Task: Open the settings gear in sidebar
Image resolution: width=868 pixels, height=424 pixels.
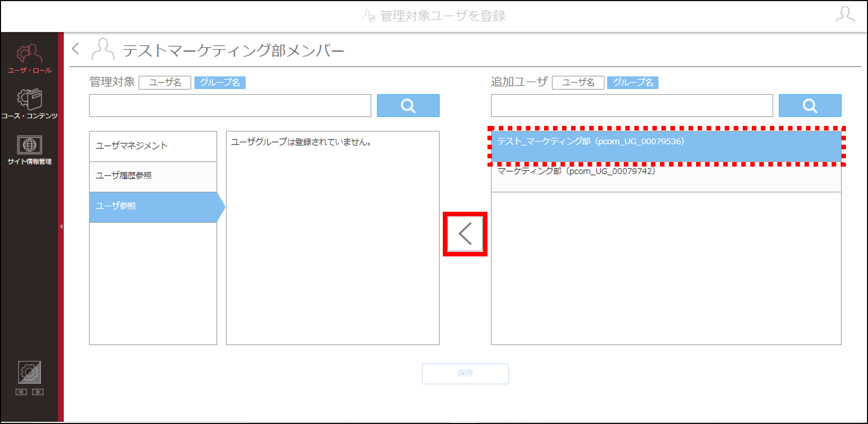Action: [x=29, y=372]
